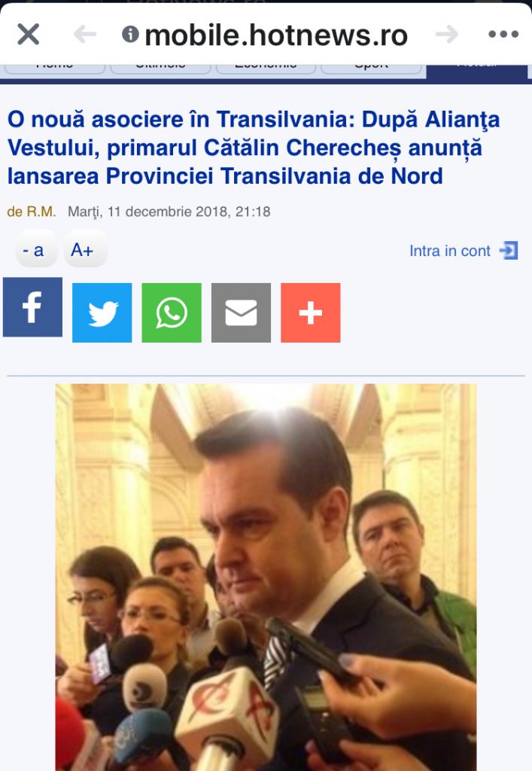Open more sharing options plus button
Screen dimensions: 532x771
click(311, 312)
